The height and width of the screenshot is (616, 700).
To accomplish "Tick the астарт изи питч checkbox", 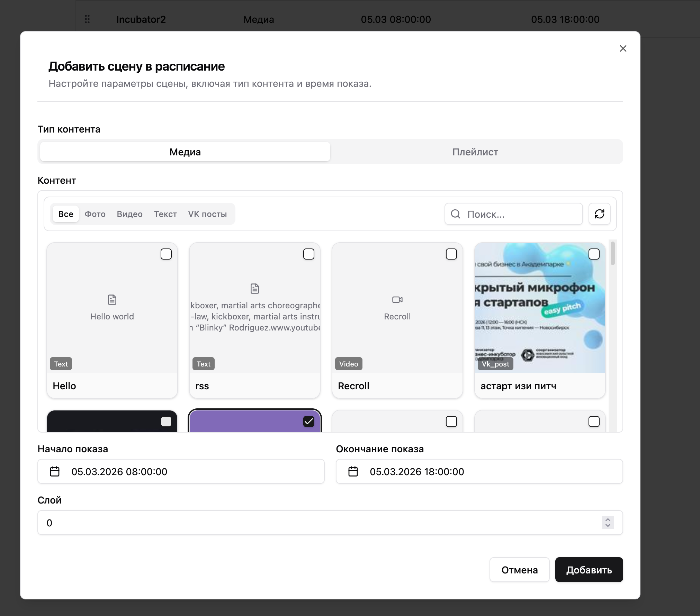I will coord(594,254).
